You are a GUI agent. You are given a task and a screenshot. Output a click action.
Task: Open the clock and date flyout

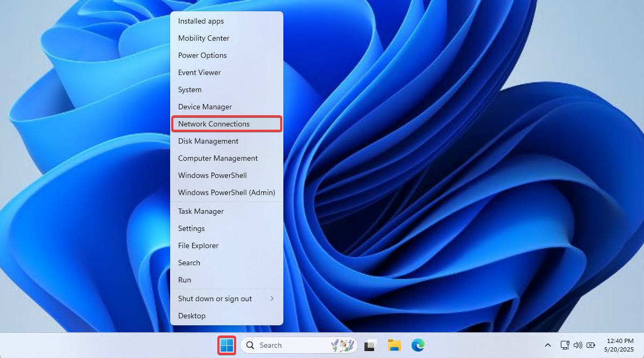click(620, 345)
